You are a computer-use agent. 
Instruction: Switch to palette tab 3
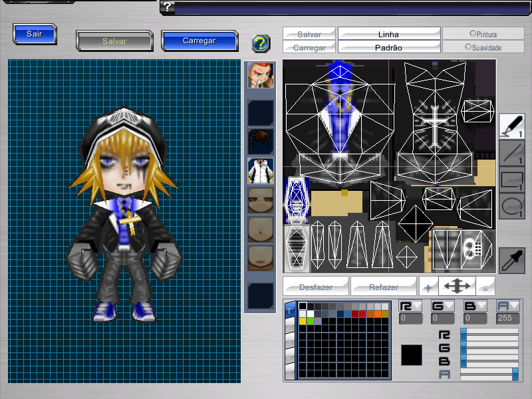coord(289,341)
